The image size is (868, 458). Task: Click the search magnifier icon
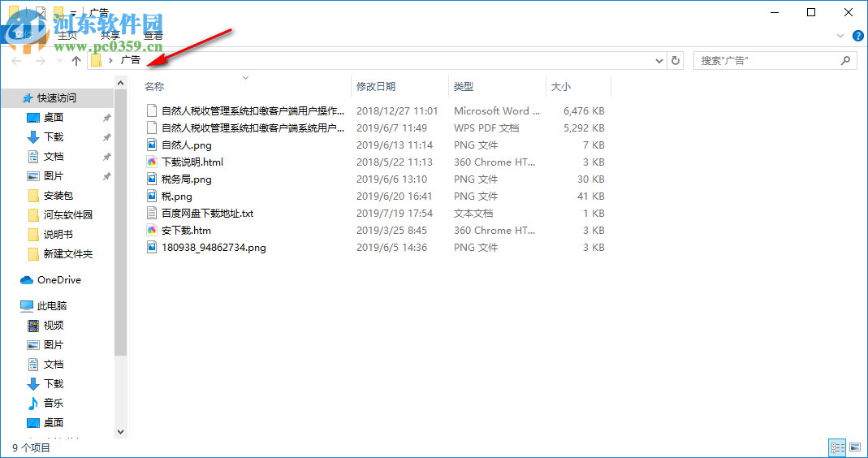point(845,60)
